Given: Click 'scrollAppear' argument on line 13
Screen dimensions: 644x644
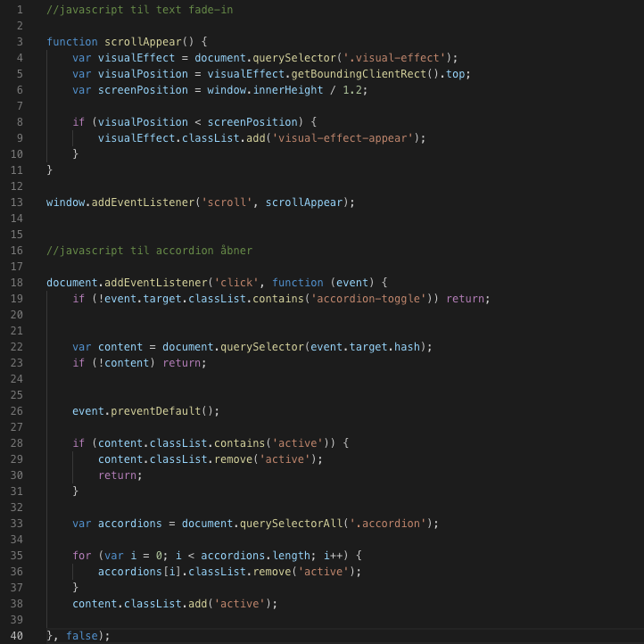Looking at the screenshot, I should tap(304, 202).
